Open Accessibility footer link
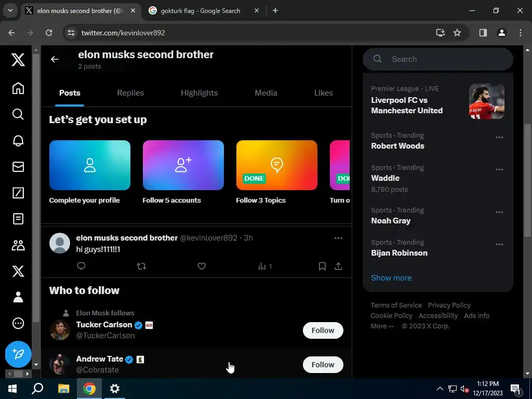The height and width of the screenshot is (399, 532). pos(438,316)
